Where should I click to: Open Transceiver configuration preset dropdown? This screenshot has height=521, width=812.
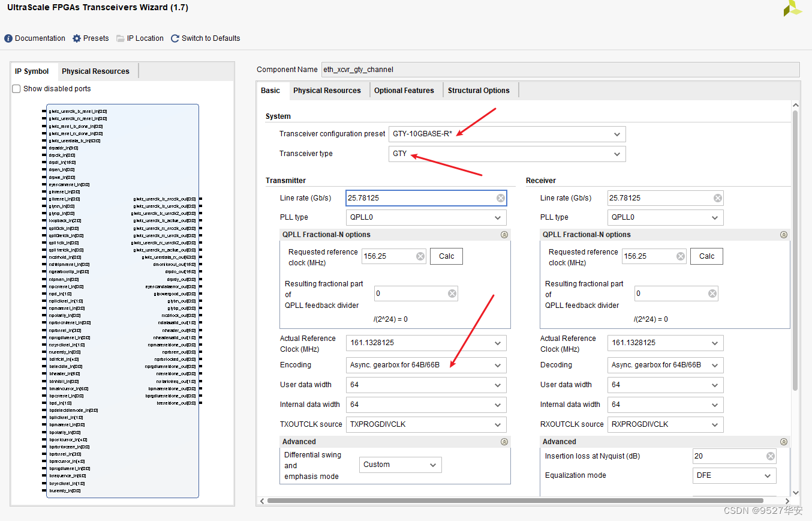507,134
